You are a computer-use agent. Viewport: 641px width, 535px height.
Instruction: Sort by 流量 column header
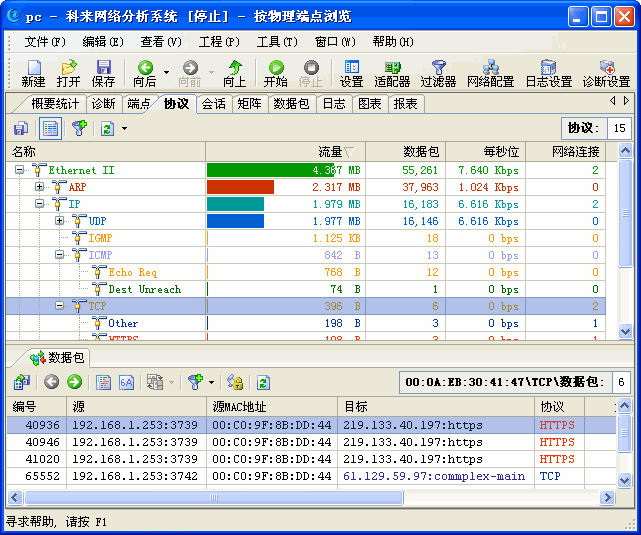click(285, 152)
